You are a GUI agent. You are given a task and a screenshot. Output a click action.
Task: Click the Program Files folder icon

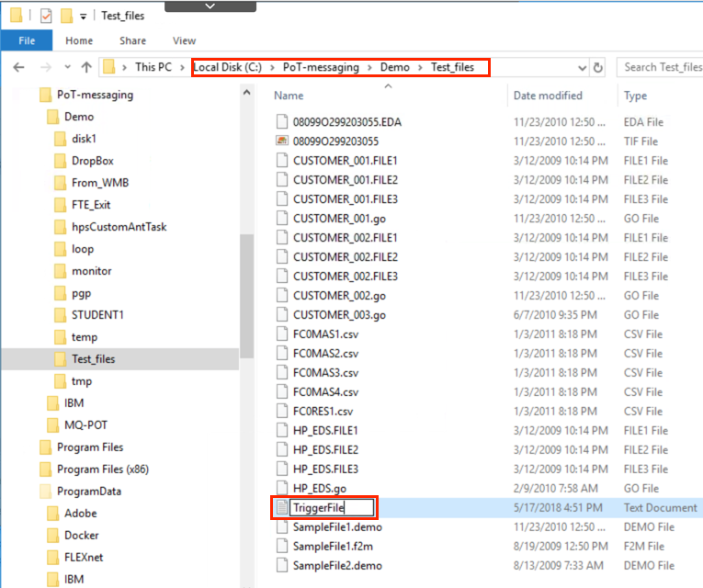point(45,447)
